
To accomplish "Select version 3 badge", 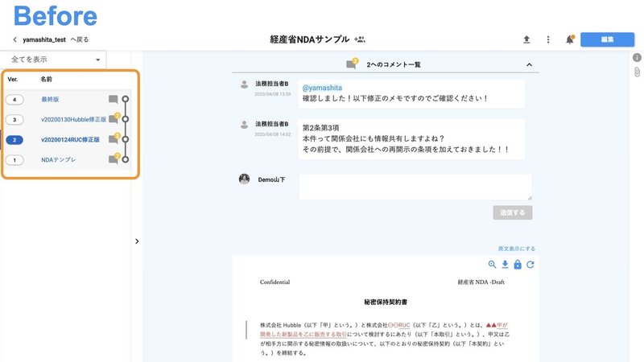I will click(14, 119).
